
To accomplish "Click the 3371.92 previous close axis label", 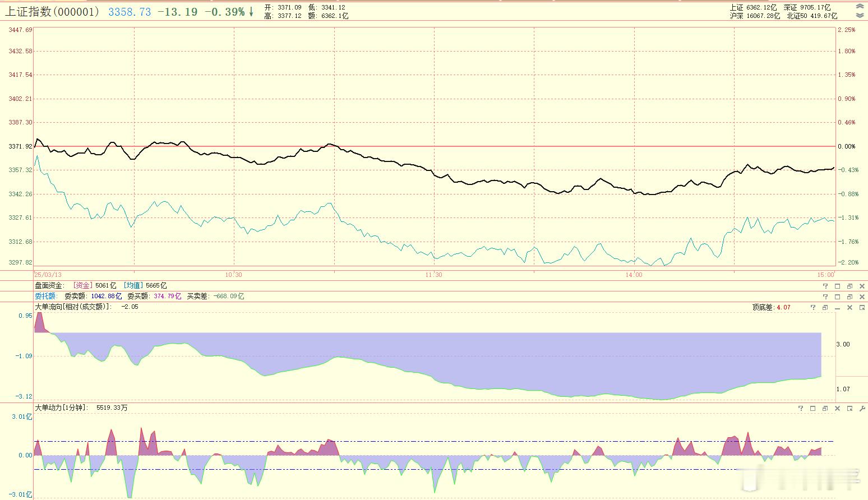I will [x=20, y=146].
